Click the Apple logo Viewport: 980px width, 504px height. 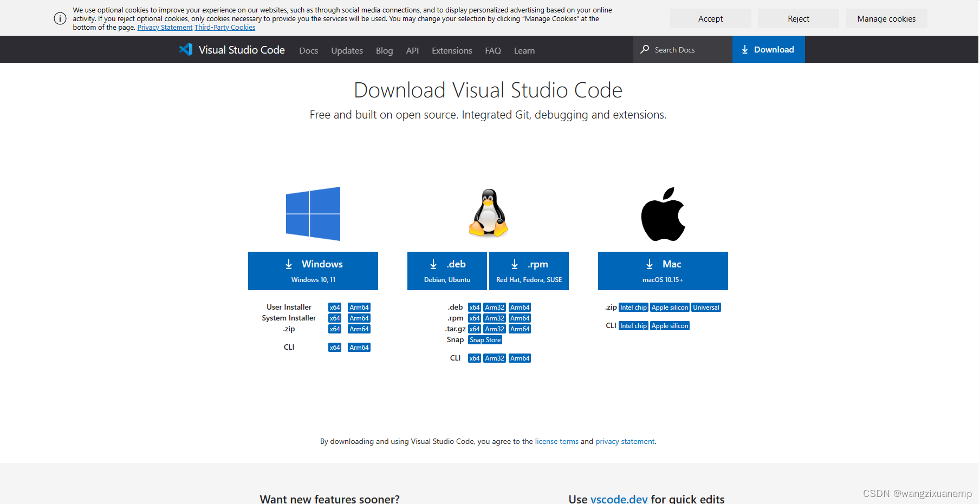tap(663, 214)
